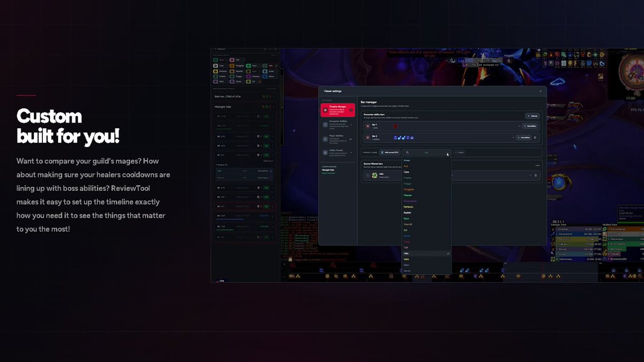Expand the Bar 2 row chevron
The image size is (644, 362).
(x=513, y=138)
